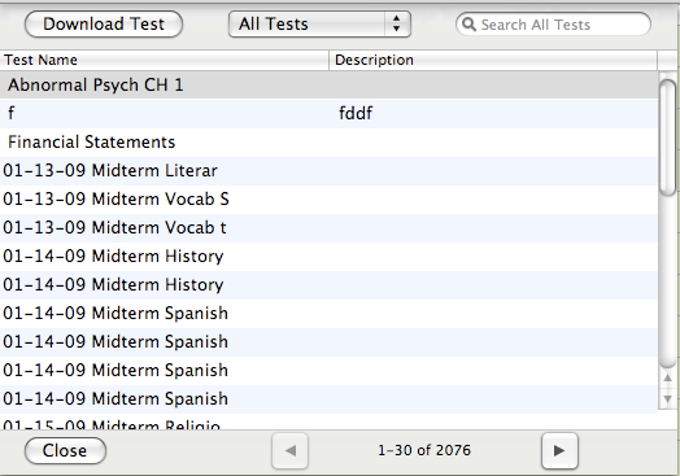Viewport: 680px width, 476px height.
Task: Click the 1-30 of 2076 page indicator
Action: (424, 450)
